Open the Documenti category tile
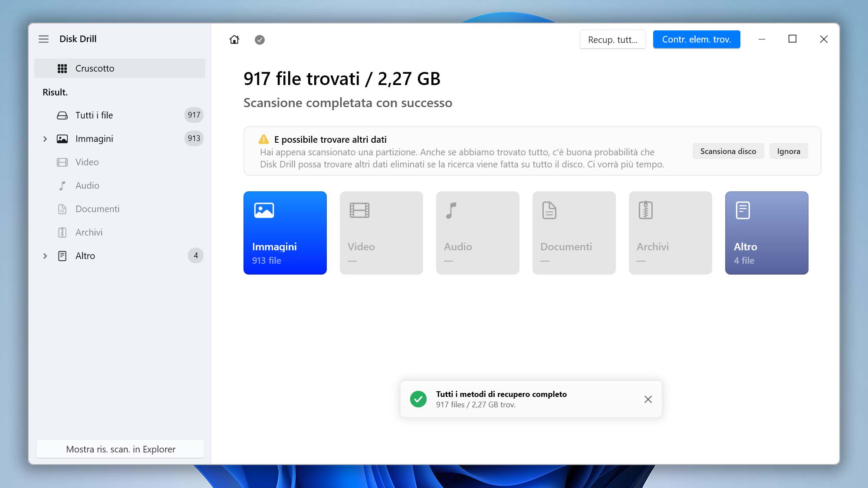Image resolution: width=868 pixels, height=488 pixels. (x=574, y=233)
